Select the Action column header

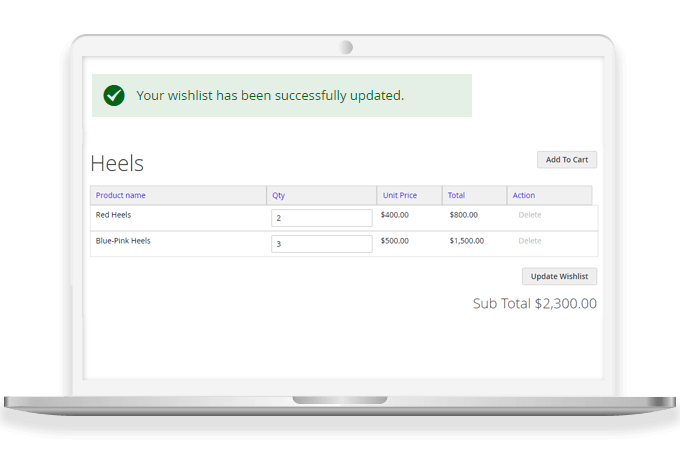[524, 195]
